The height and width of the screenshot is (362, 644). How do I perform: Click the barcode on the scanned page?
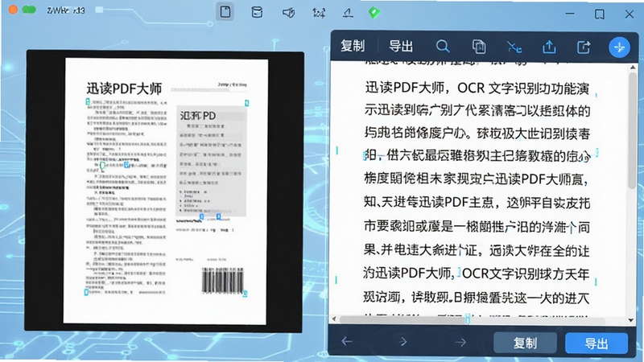pyautogui.click(x=223, y=280)
